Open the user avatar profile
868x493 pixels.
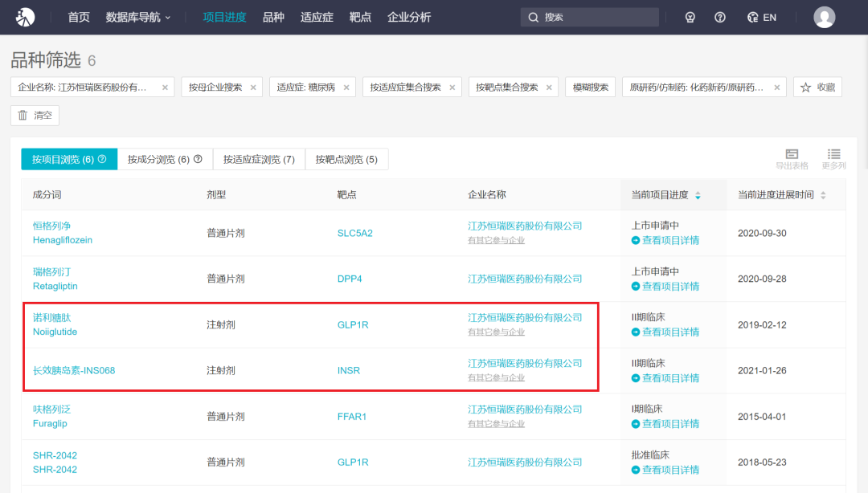click(824, 17)
